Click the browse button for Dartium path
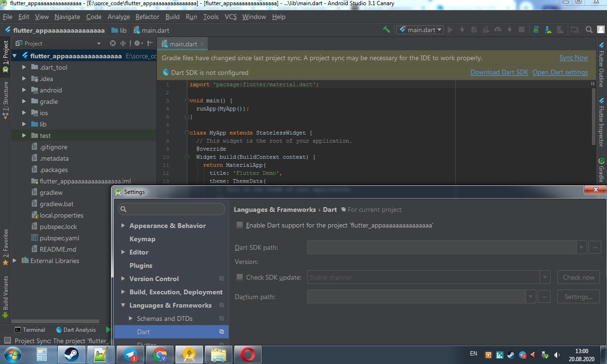The width and height of the screenshot is (607, 364). [544, 297]
